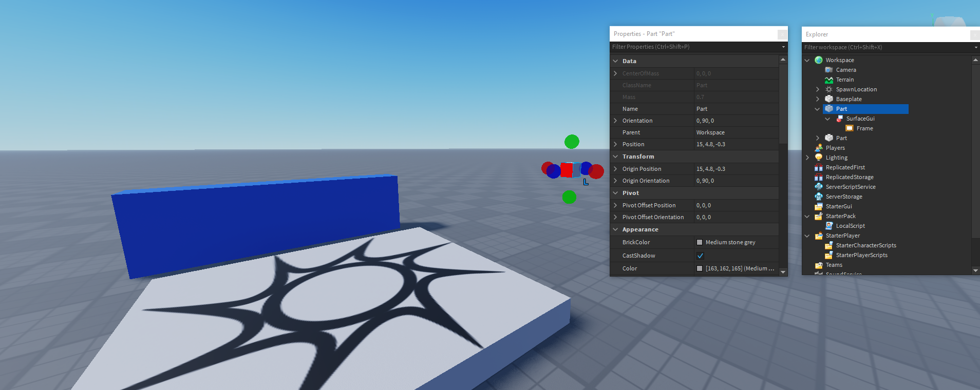Click the CenterOfMass value "0, 0, 0"

tap(704, 73)
